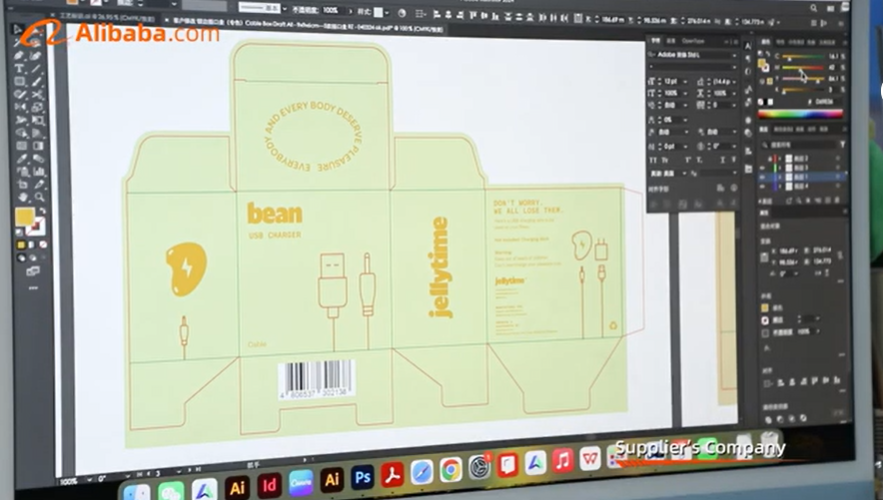Open the anti-aliasing dropdown in Character panel
This screenshot has height=500, width=883.
(734, 173)
